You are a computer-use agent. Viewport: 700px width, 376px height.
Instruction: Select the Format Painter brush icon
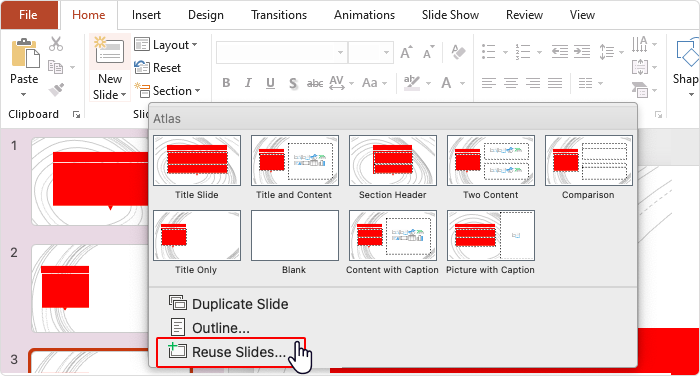(56, 90)
